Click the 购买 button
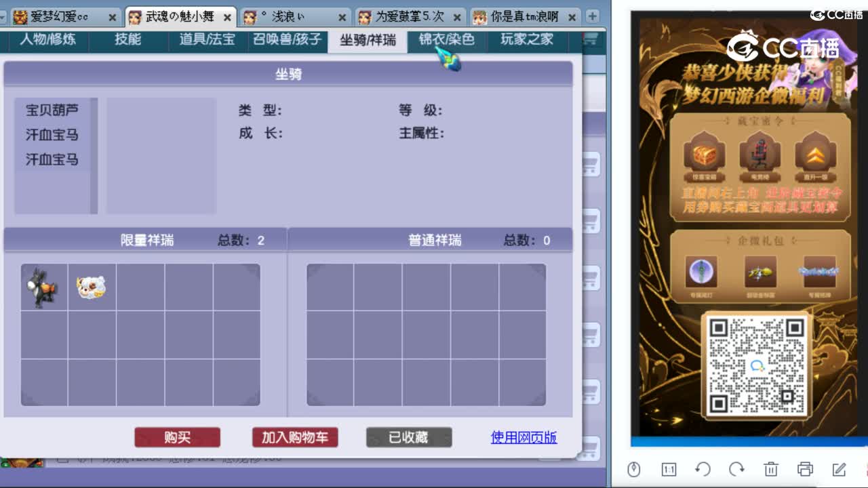Viewport: 868px width, 488px height. [177, 437]
